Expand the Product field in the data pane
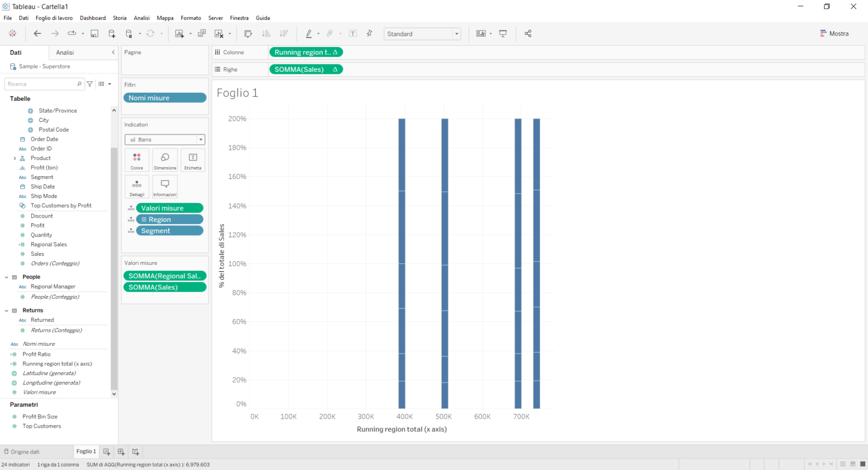 click(16, 158)
